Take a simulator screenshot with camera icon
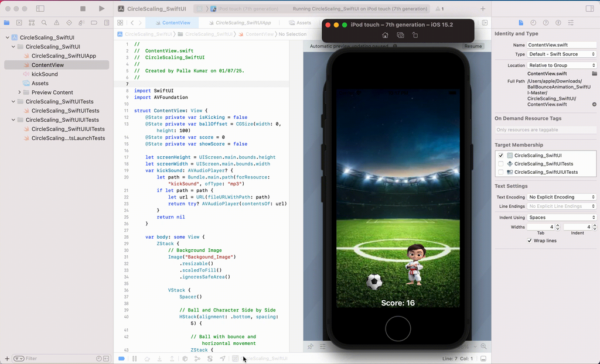This screenshot has width=600, height=364. pyautogui.click(x=400, y=35)
